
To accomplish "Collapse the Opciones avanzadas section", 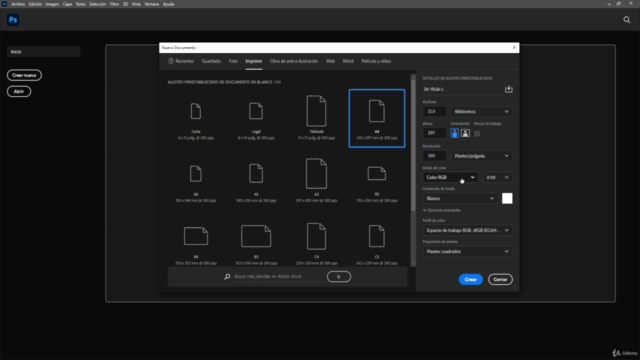I will [442, 210].
